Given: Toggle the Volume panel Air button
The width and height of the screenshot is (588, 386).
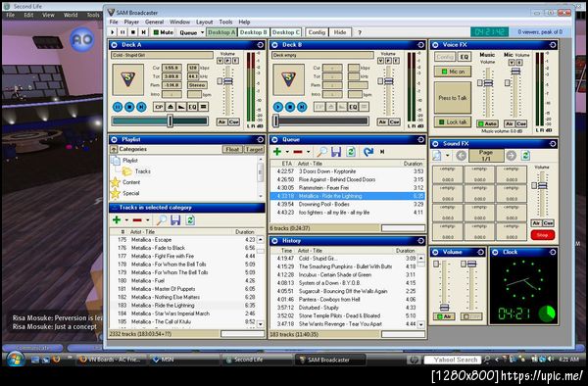Looking at the screenshot, I should [444, 316].
